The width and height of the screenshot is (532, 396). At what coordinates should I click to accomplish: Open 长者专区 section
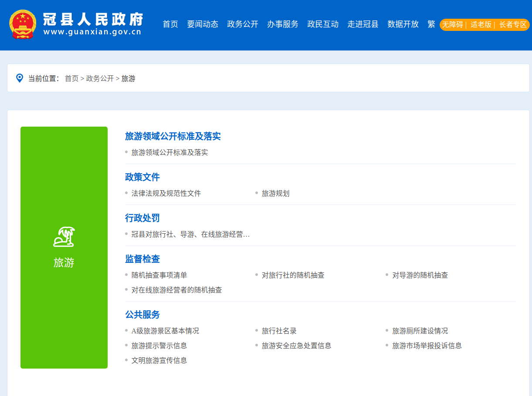click(513, 25)
